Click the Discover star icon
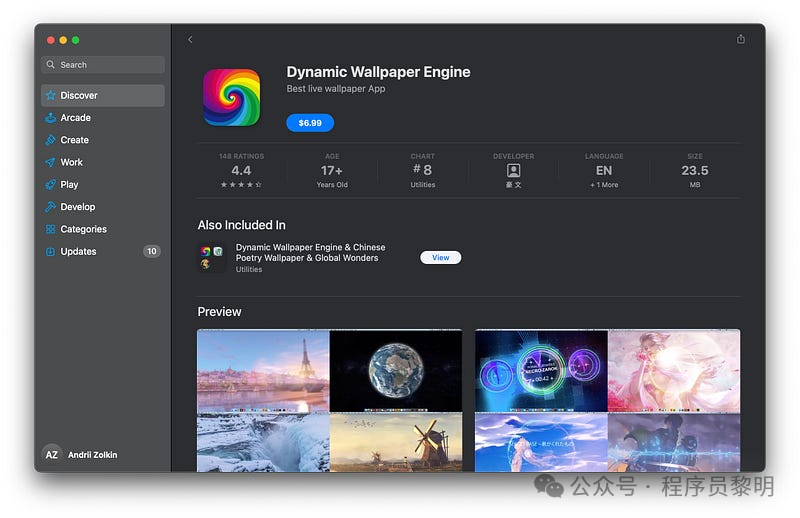The width and height of the screenshot is (800, 518). point(51,95)
